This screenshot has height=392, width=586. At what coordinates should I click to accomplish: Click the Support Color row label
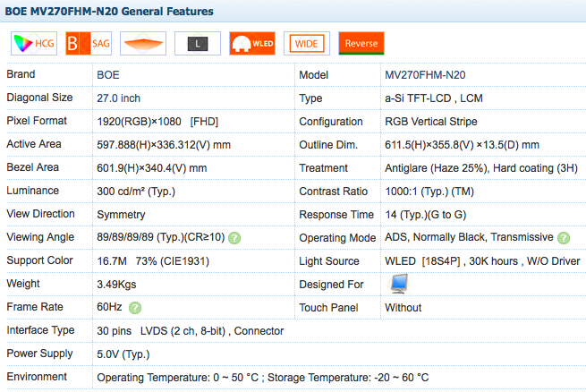[39, 260]
